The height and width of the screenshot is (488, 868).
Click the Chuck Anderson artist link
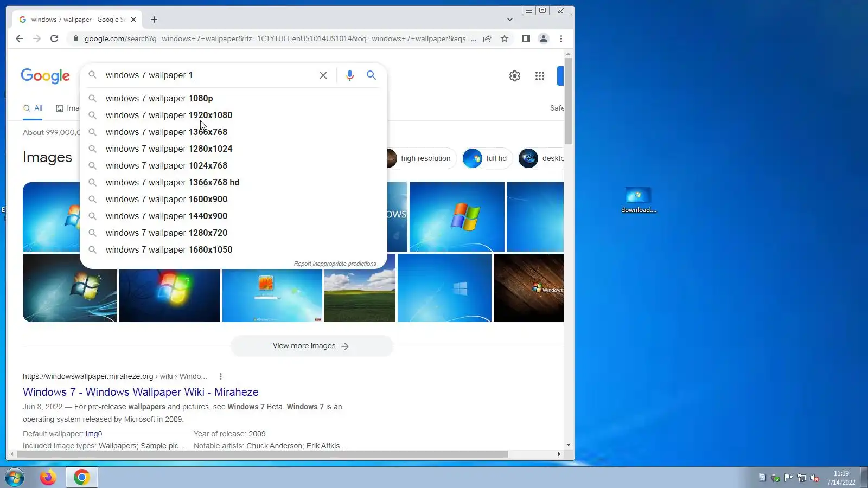275,446
